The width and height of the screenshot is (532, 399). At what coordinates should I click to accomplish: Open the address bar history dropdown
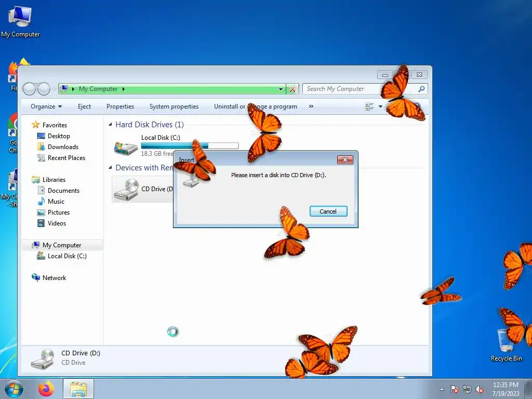(x=281, y=89)
